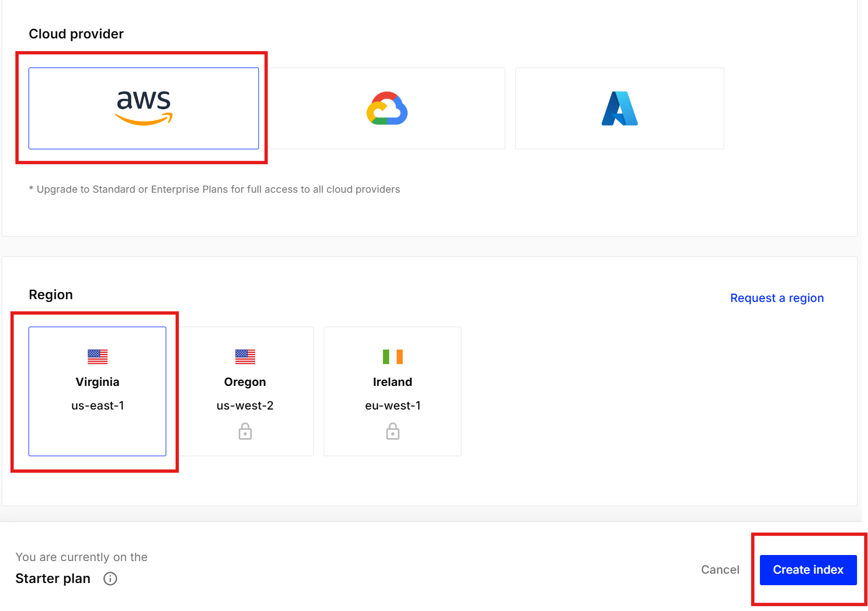
Task: Click the Create index button
Action: (808, 570)
